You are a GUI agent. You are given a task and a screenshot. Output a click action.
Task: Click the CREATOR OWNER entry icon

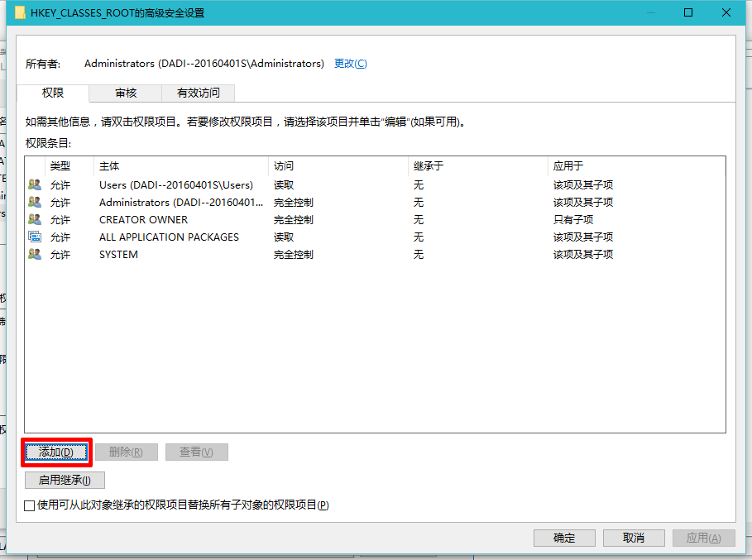35,220
